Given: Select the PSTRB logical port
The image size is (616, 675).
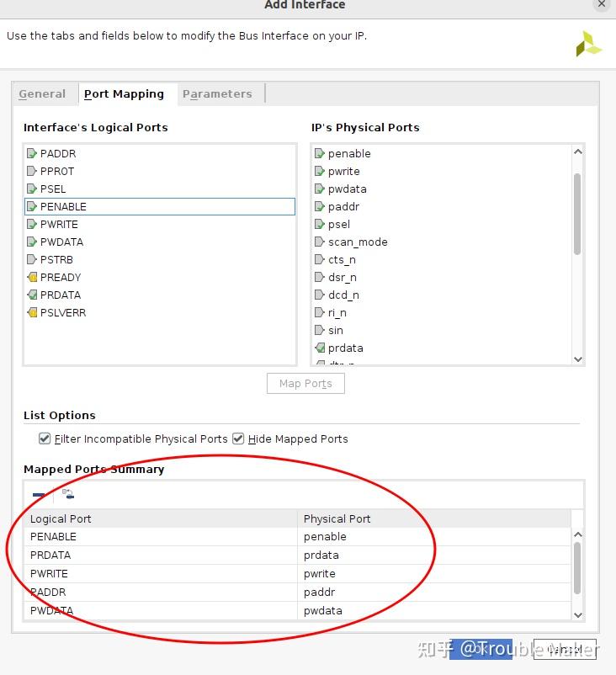Looking at the screenshot, I should point(56,259).
